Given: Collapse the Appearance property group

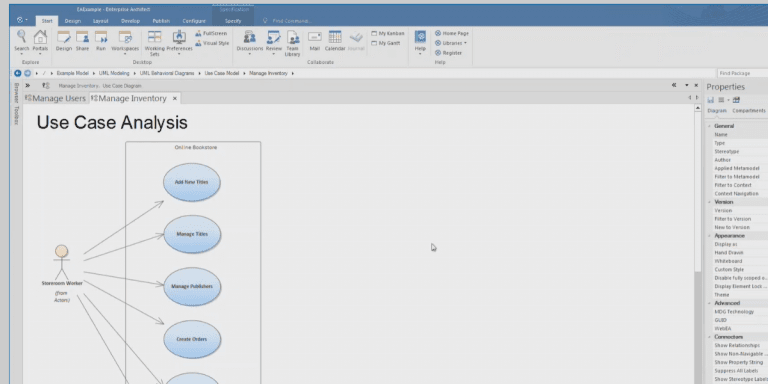Looking at the screenshot, I should [x=709, y=236].
